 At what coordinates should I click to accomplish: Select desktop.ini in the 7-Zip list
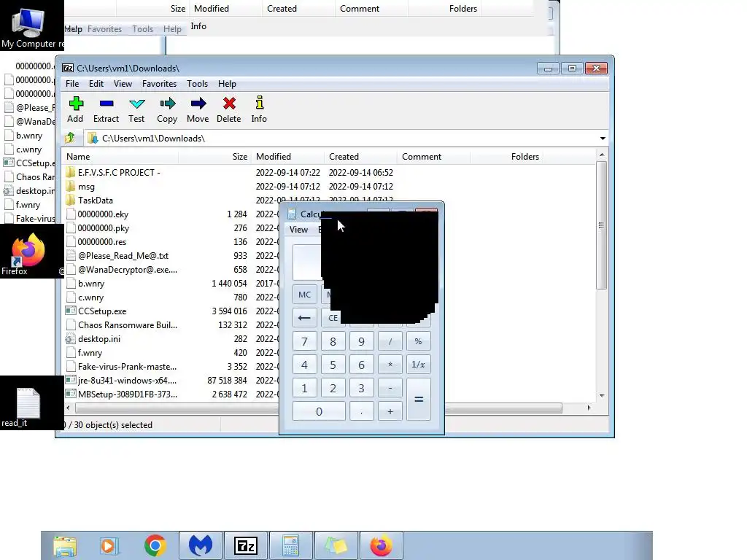(x=93, y=339)
